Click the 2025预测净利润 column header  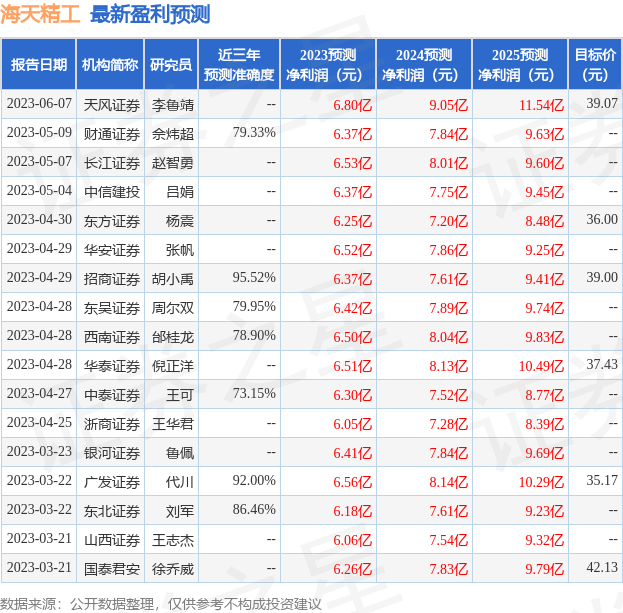(520, 64)
